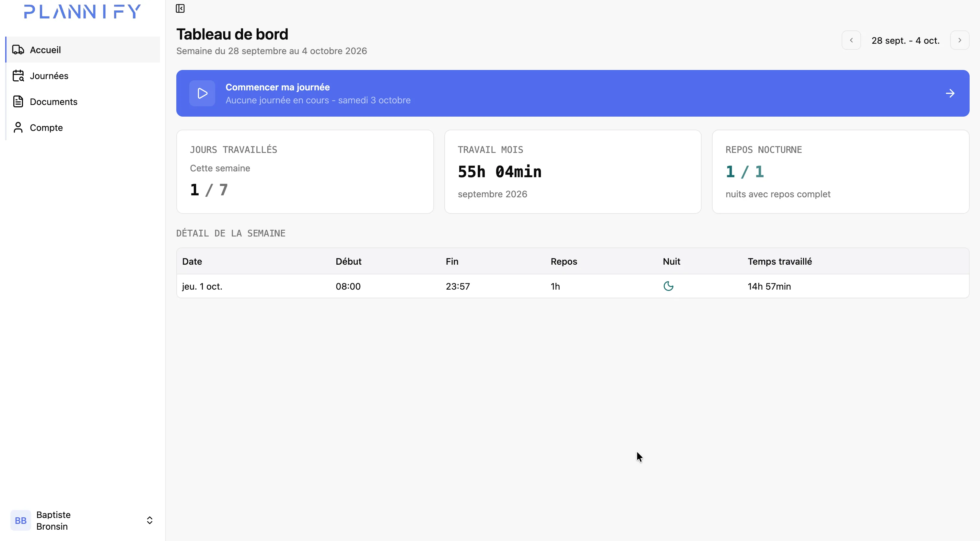Open the Journées menu item
Screen dimensions: 980x541
pos(83,76)
